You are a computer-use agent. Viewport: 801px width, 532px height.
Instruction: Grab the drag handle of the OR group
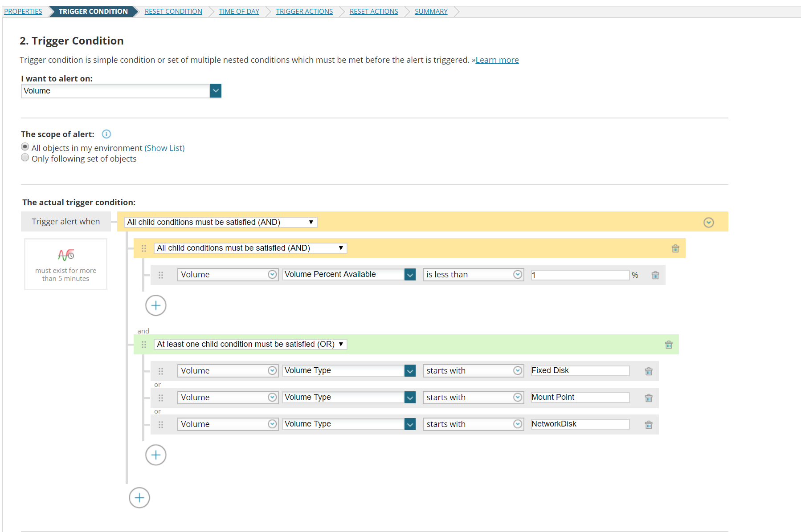tap(144, 345)
